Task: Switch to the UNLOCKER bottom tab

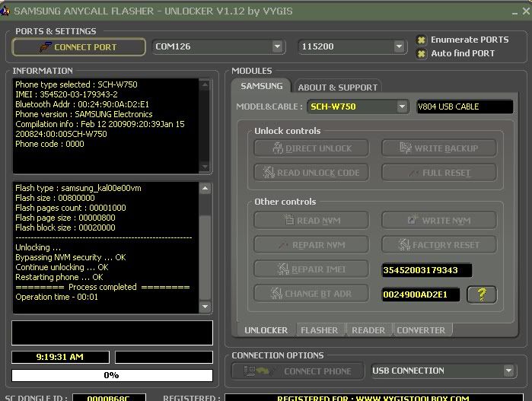Action: pos(266,330)
